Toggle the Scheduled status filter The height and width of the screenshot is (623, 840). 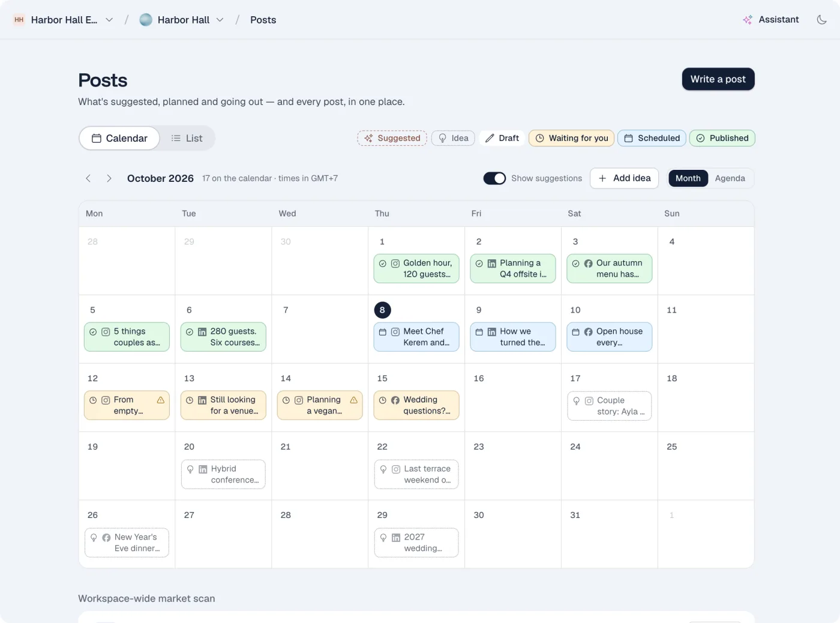[x=652, y=138]
